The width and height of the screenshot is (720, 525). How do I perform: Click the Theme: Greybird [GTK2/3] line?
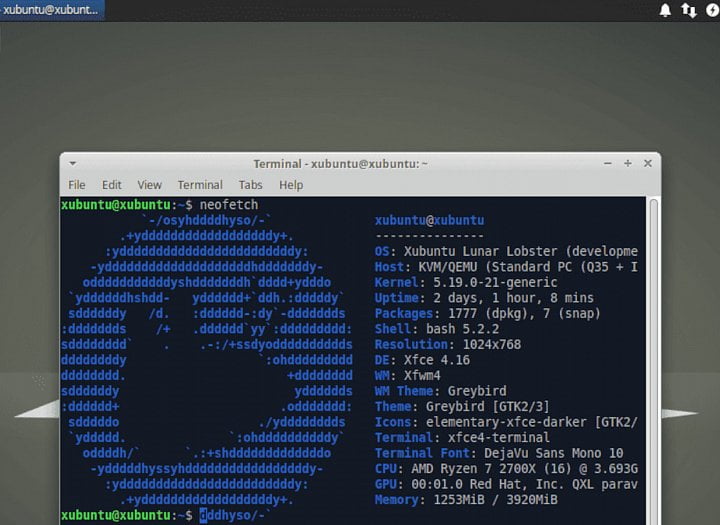point(462,406)
